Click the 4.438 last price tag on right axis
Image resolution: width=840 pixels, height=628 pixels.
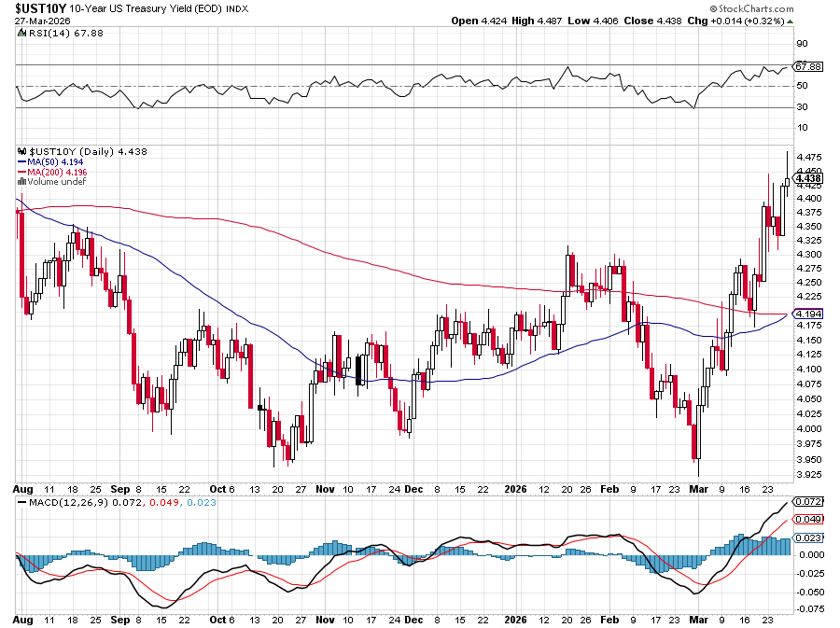pos(807,178)
